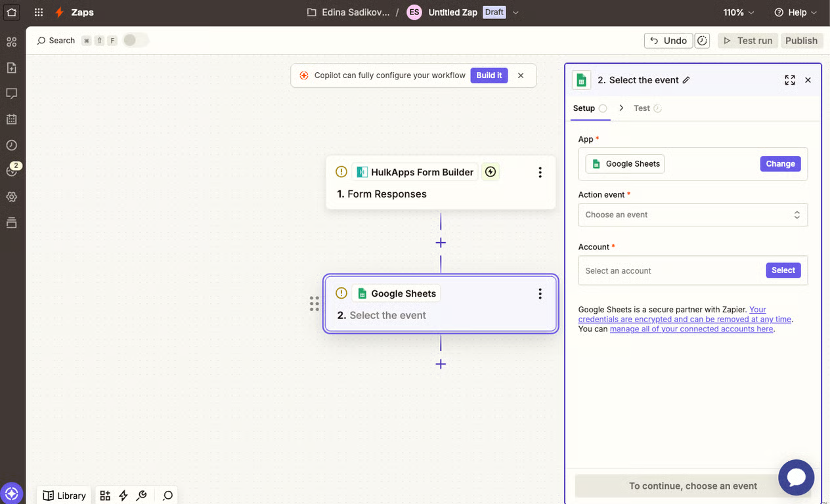The image size is (830, 504).
Task: Open the four-squares dashboard sidebar icon
Action: coord(11,42)
